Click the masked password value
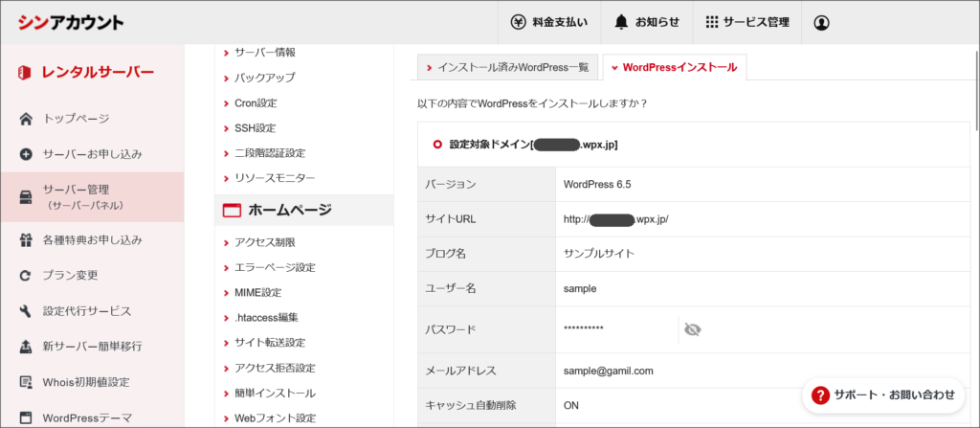The height and width of the screenshot is (428, 980). 583,329
